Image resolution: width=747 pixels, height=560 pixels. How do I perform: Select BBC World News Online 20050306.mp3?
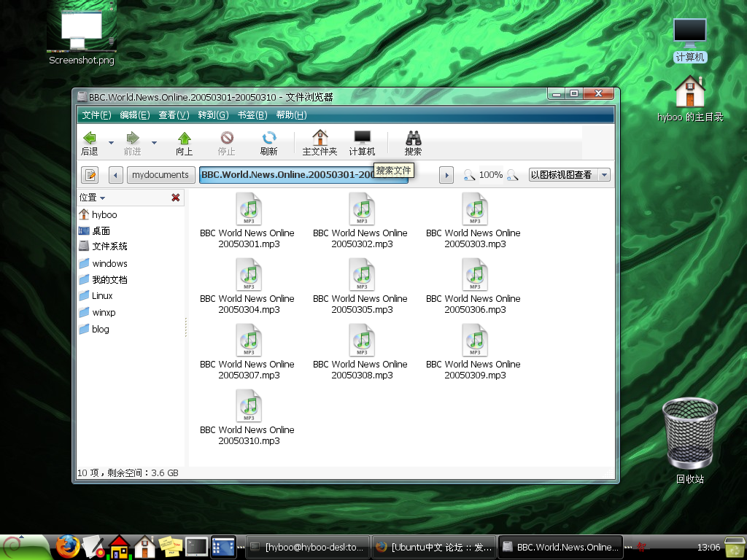474,287
